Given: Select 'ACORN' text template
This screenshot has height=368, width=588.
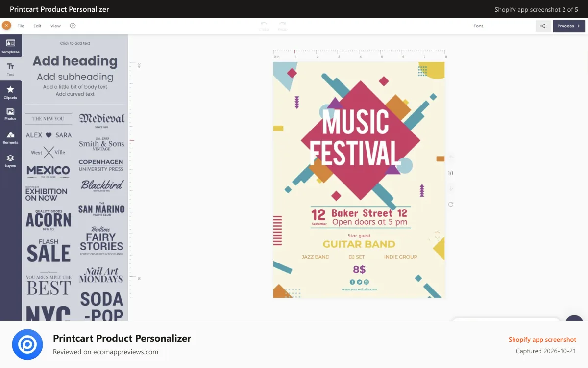Looking at the screenshot, I should pos(49,220).
